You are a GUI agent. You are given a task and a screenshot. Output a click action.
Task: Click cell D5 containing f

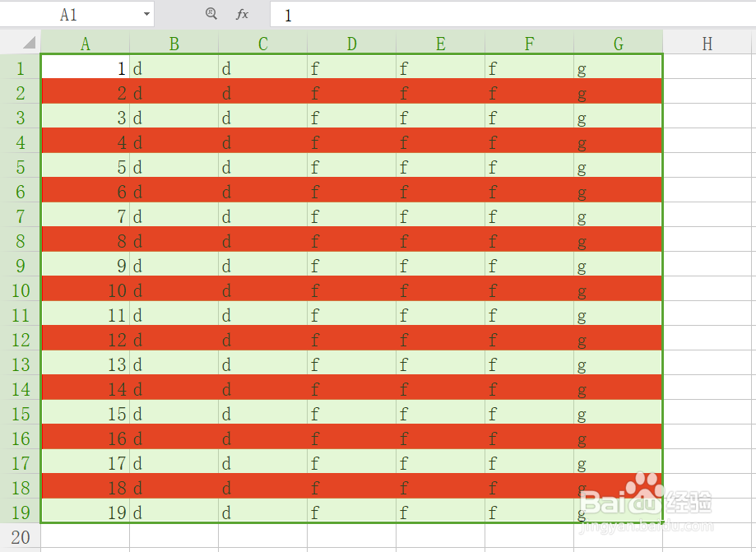351,165
